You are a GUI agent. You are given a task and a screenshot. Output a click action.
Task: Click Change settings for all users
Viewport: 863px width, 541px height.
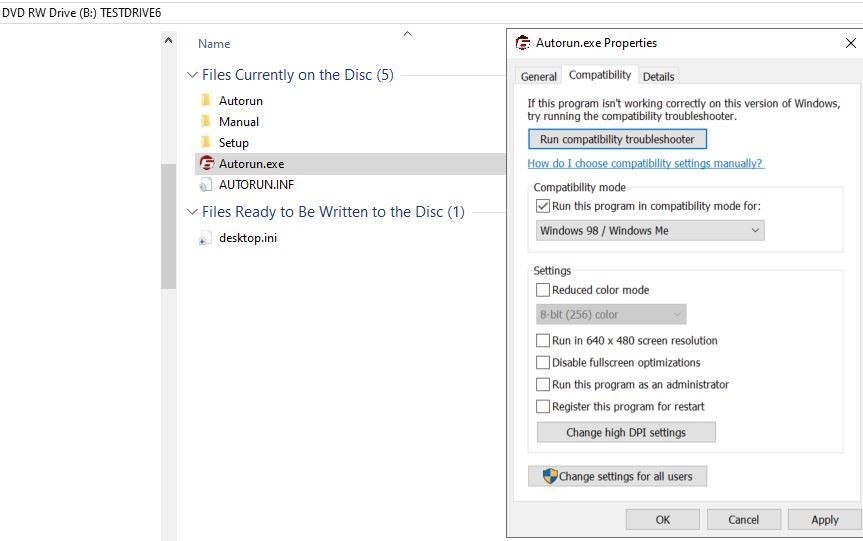617,476
